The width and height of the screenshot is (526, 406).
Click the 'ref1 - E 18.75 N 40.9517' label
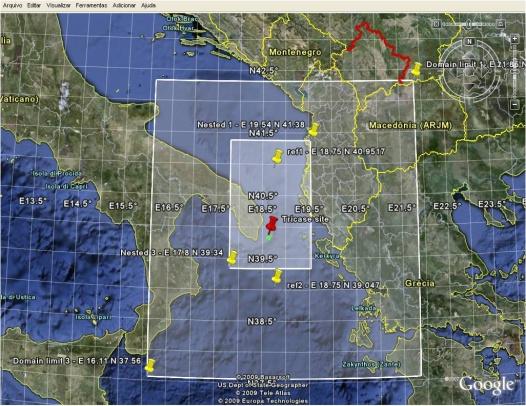336,152
